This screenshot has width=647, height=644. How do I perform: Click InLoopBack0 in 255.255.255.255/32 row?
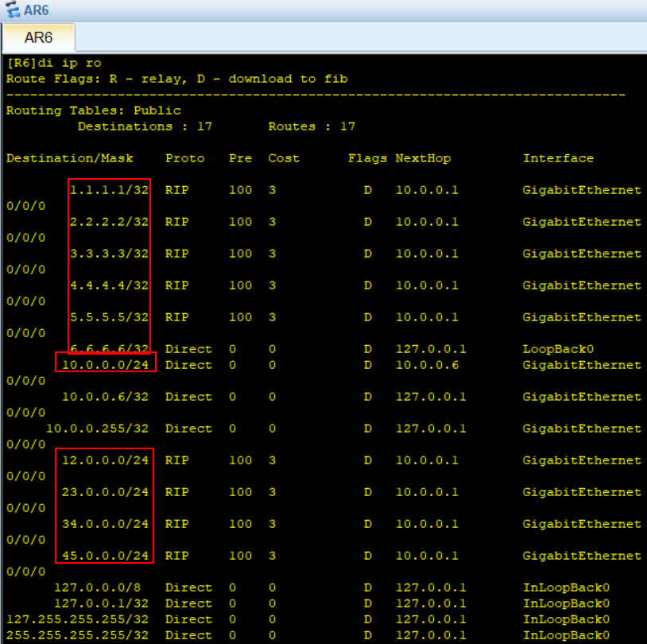pyautogui.click(x=566, y=635)
